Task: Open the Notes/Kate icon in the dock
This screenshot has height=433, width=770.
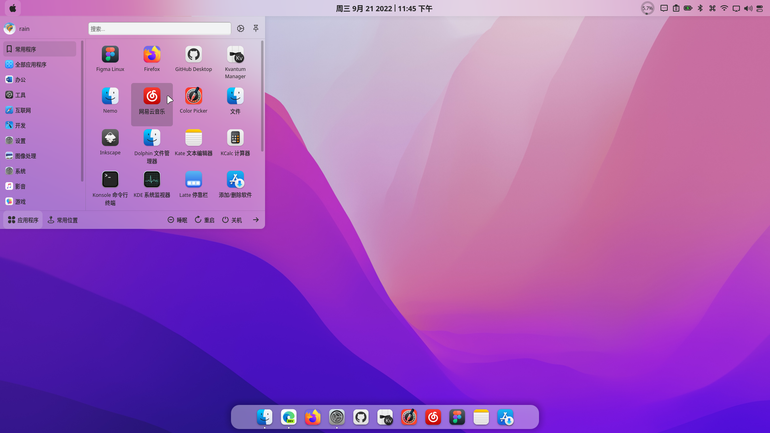Action: (481, 417)
